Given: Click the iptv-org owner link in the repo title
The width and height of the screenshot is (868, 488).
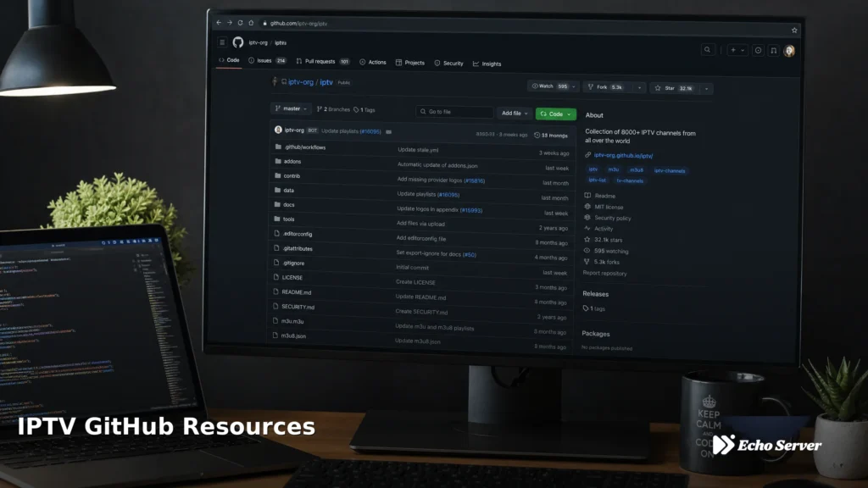Looking at the screenshot, I should pyautogui.click(x=301, y=82).
